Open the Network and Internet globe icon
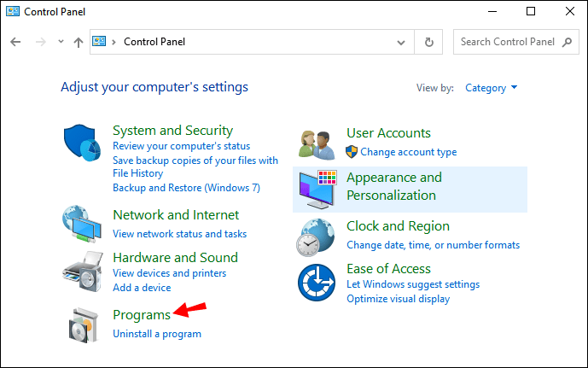The width and height of the screenshot is (588, 368). (82, 224)
